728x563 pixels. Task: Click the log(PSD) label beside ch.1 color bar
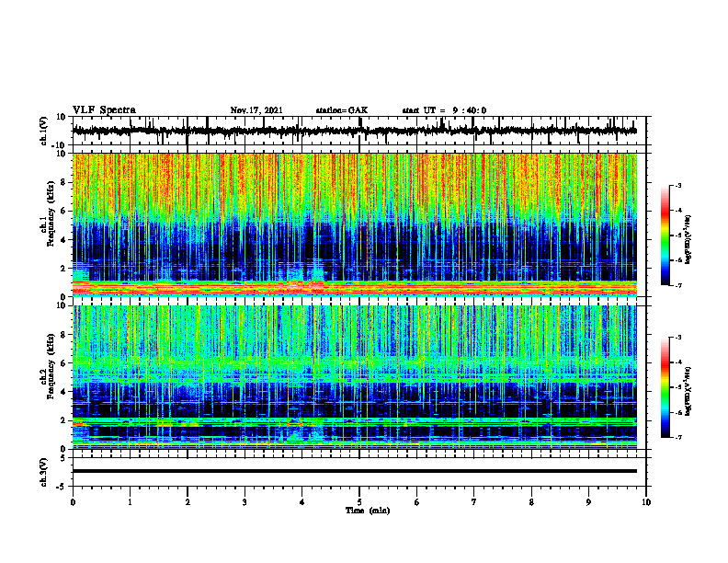coord(688,240)
